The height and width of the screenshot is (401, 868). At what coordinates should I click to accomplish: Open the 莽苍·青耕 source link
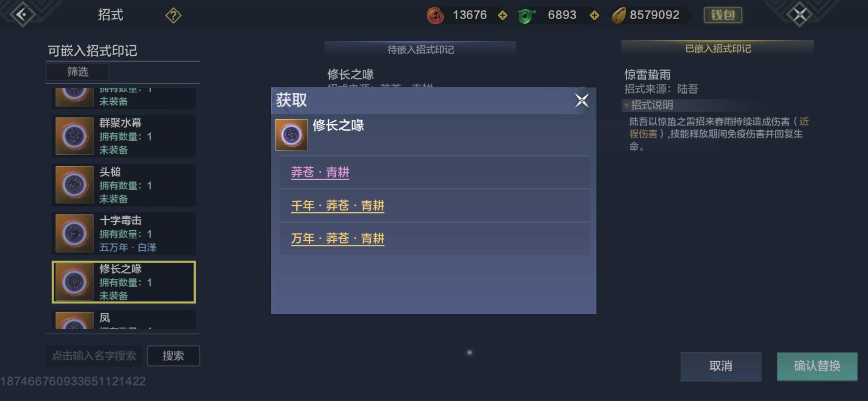coord(320,172)
